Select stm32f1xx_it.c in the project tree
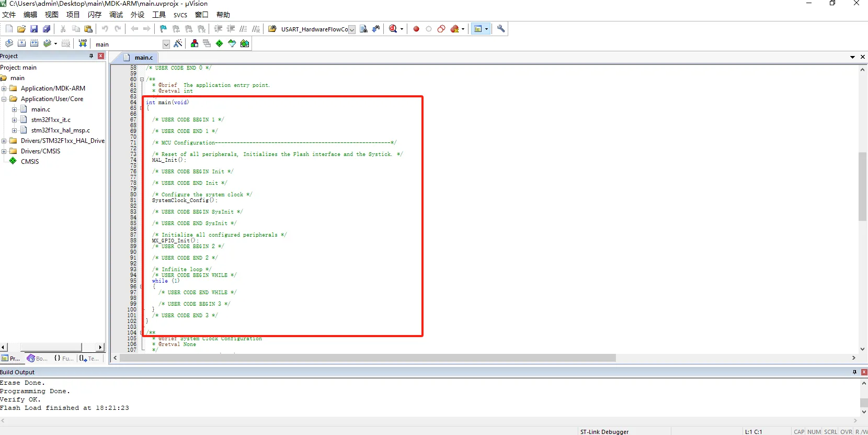Image resolution: width=868 pixels, height=435 pixels. click(51, 120)
